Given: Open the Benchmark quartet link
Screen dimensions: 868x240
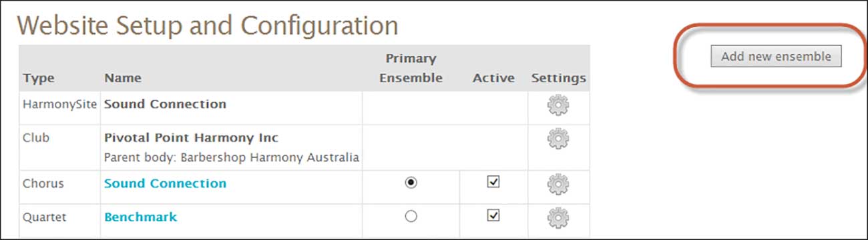Looking at the screenshot, I should pos(140,217).
